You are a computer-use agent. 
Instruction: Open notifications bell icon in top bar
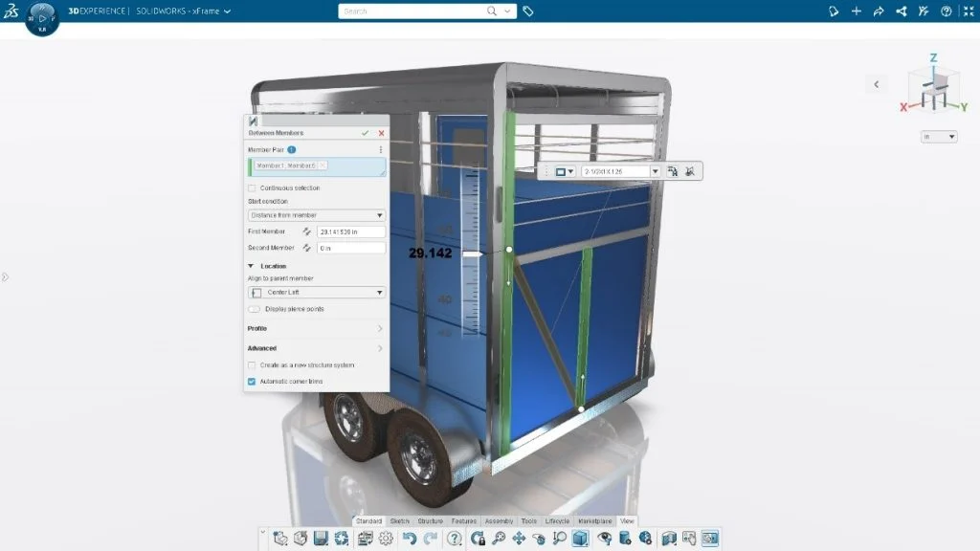tap(834, 11)
